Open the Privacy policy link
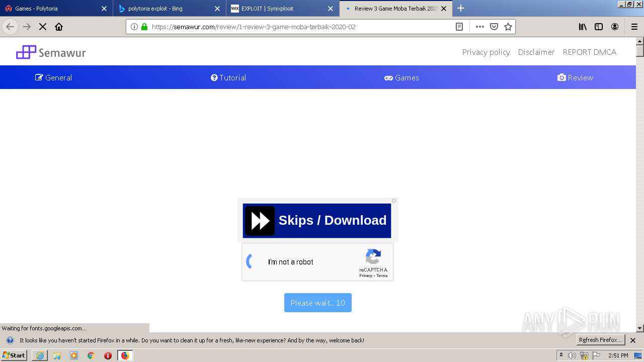This screenshot has width=644, height=362. (486, 52)
